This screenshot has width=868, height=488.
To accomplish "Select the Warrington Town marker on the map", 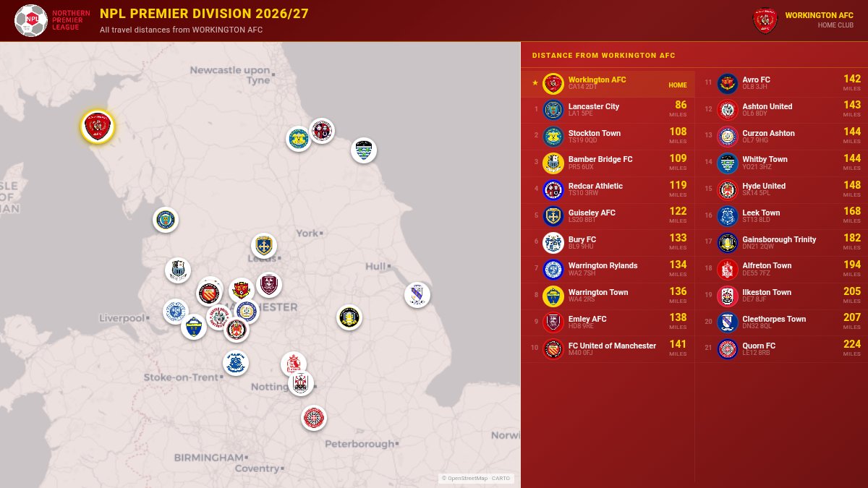I will (x=194, y=327).
